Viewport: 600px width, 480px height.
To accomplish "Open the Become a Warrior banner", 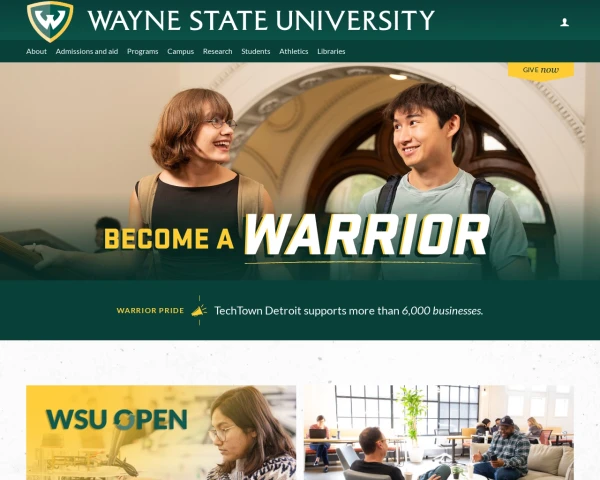I will pyautogui.click(x=297, y=239).
